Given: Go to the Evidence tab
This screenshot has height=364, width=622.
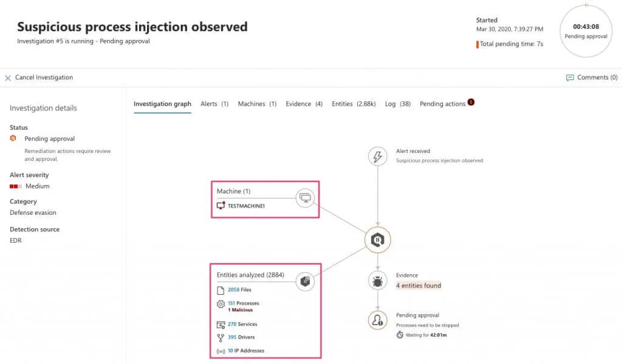Looking at the screenshot, I should (304, 104).
